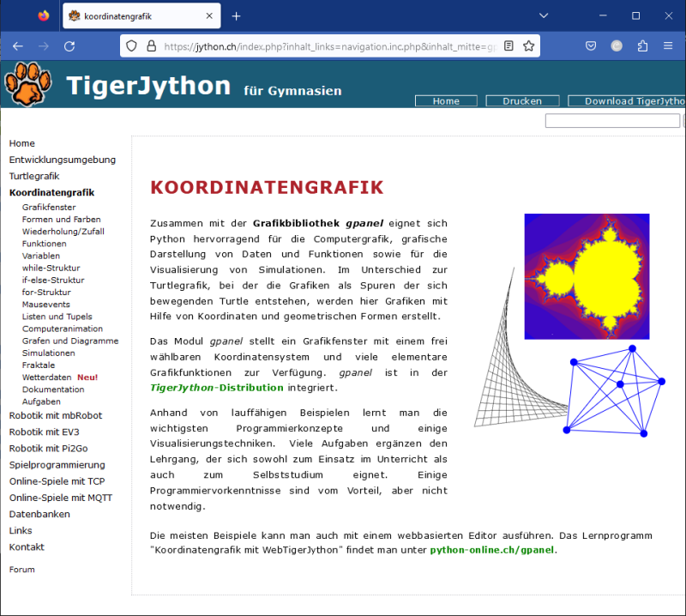
Task: Open Aufgaben subpage
Action: click(x=41, y=402)
